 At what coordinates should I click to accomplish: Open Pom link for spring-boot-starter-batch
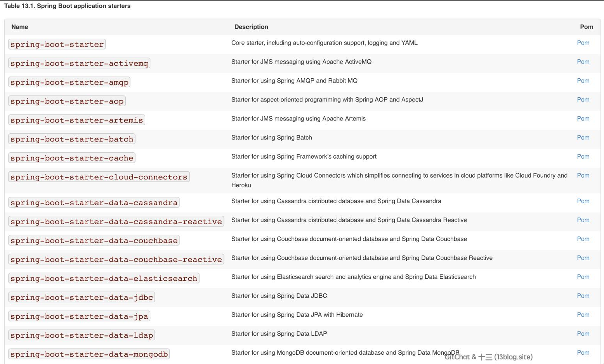pos(583,138)
